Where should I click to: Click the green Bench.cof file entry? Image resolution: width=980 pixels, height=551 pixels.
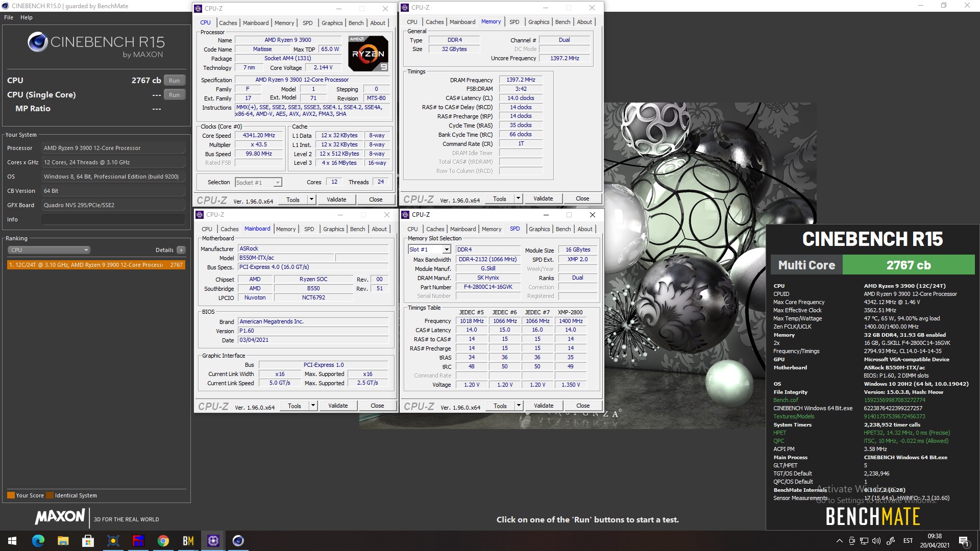pos(786,400)
